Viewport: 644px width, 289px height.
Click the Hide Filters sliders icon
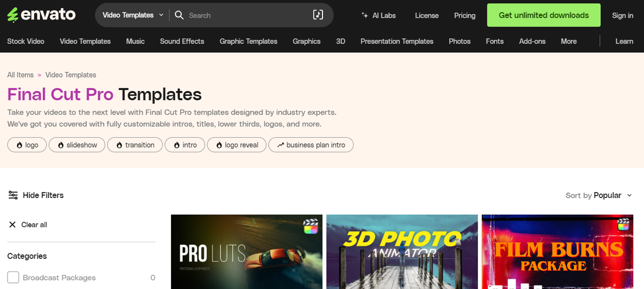13,195
